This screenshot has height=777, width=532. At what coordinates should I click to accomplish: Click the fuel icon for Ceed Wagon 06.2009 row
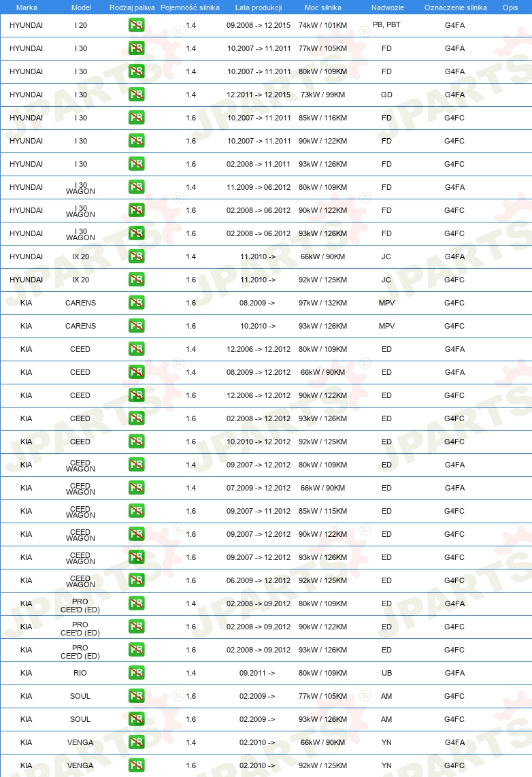point(136,580)
